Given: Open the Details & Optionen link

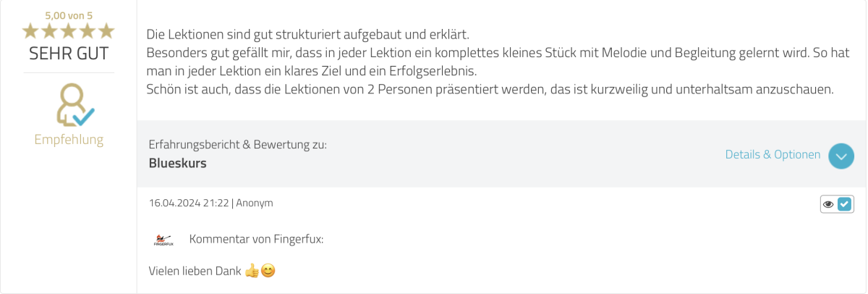Looking at the screenshot, I should click(773, 155).
